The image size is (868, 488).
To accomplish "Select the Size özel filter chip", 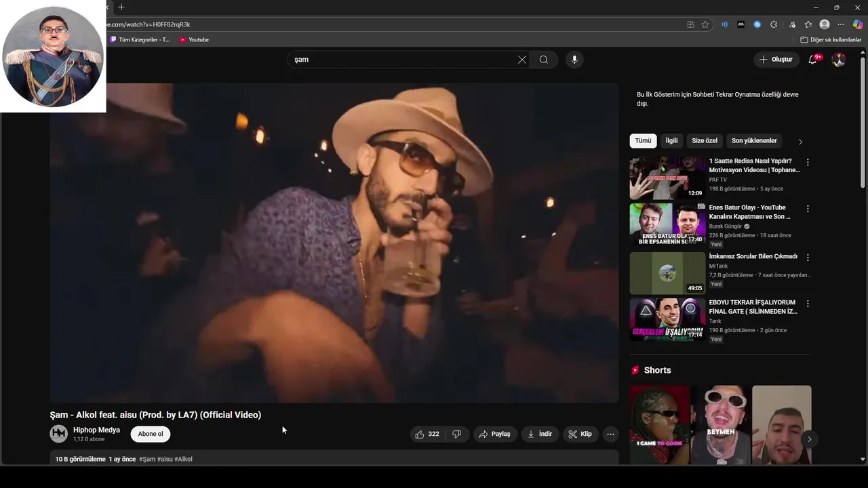I will coord(705,141).
